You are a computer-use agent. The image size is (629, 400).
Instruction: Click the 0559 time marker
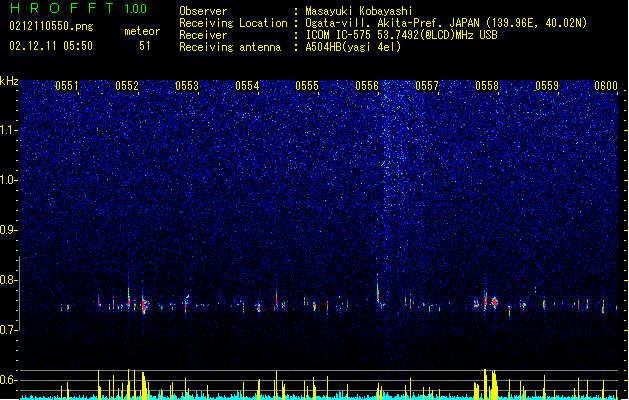pyautogui.click(x=547, y=86)
